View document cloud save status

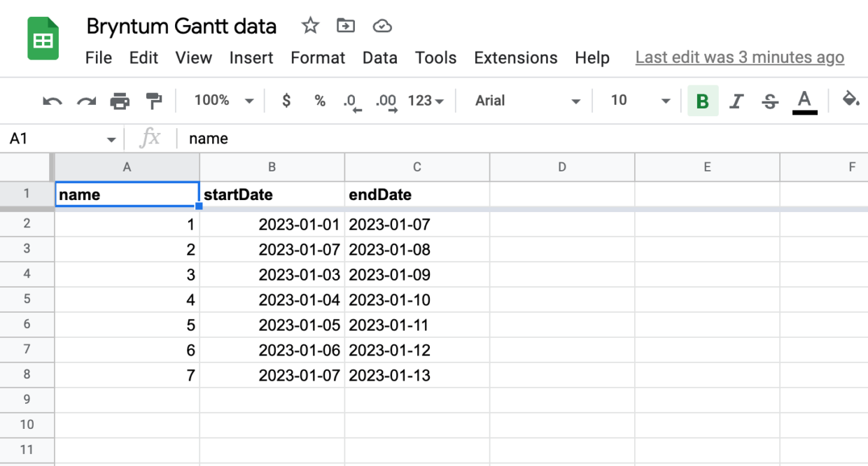tap(381, 26)
